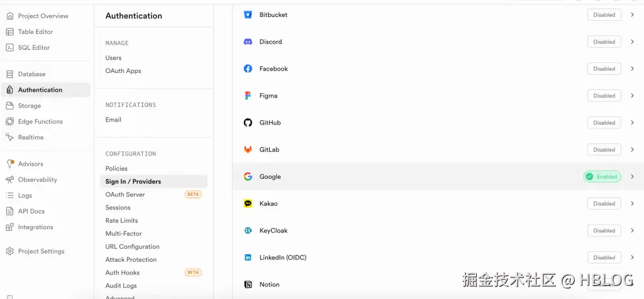This screenshot has height=299, width=644.
Task: Select Rate Limits in the configuration menu
Action: [121, 221]
